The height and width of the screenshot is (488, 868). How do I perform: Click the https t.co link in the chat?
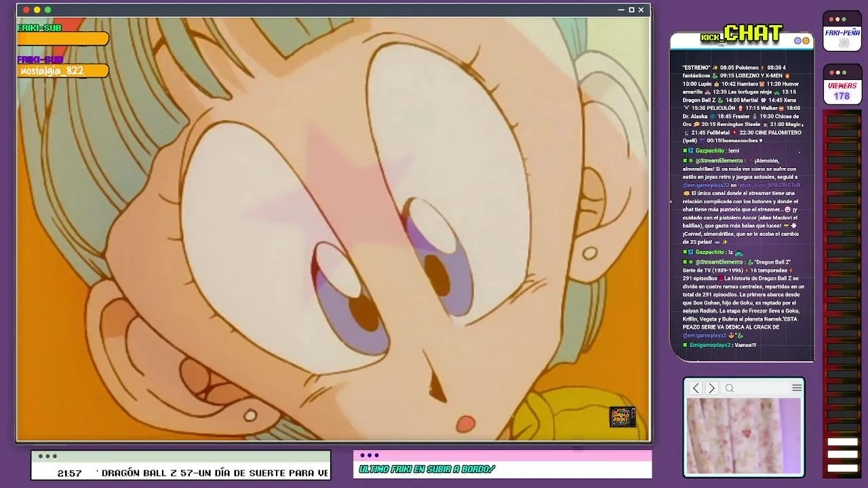tap(769, 185)
